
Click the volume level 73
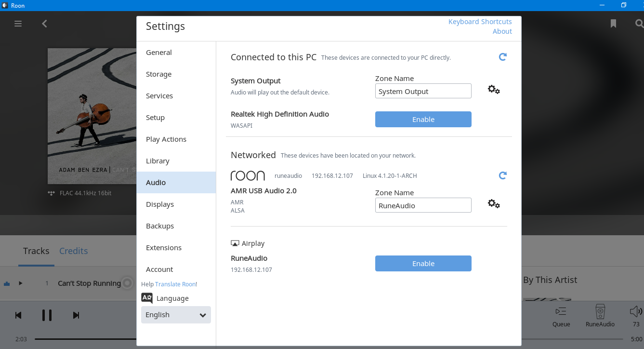(x=636, y=324)
